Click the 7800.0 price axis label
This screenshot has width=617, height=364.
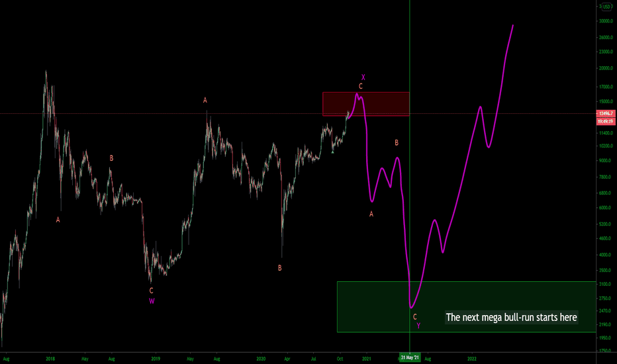(x=606, y=177)
